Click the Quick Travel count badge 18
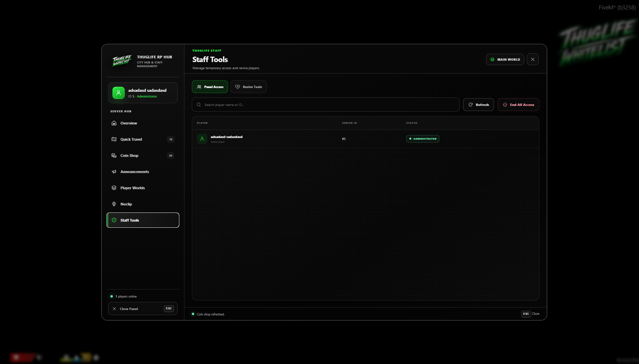This screenshot has height=364, width=639. click(x=171, y=139)
